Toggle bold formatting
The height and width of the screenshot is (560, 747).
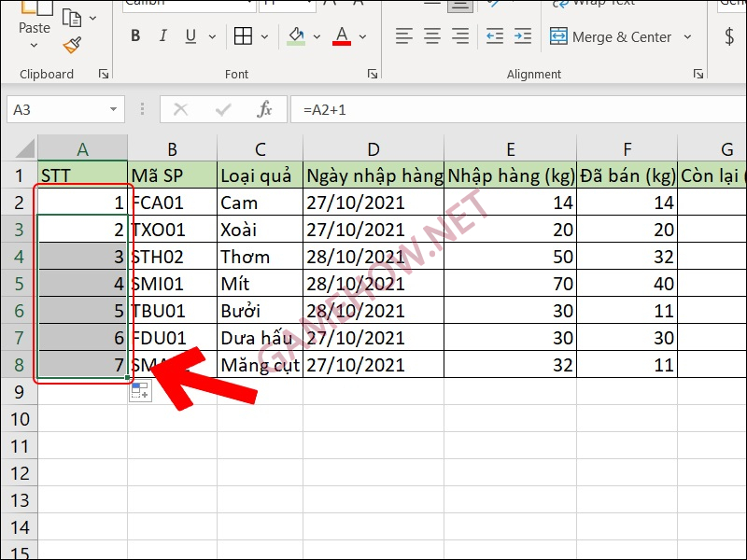click(x=134, y=35)
